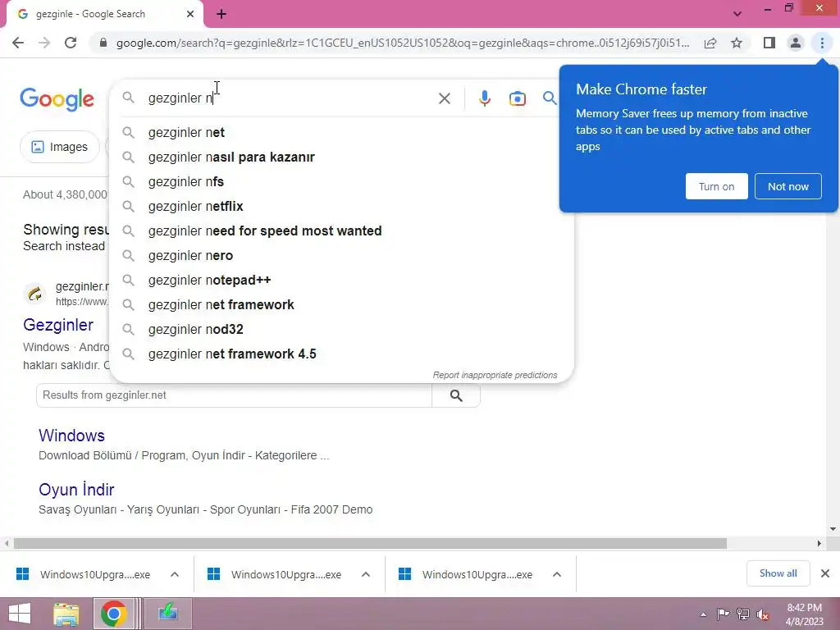Select the gezginle - Google Search tab
This screenshot has height=630, width=840.
104,14
